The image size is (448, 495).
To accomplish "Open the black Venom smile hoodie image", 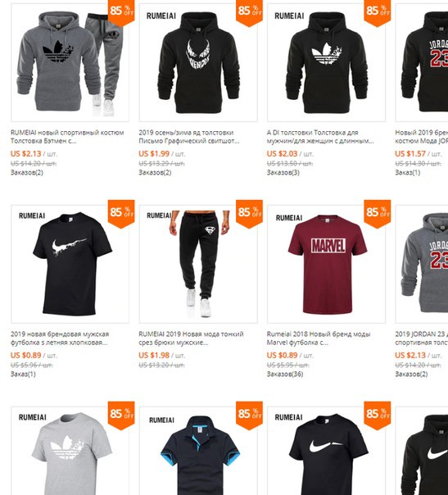I will (198, 62).
